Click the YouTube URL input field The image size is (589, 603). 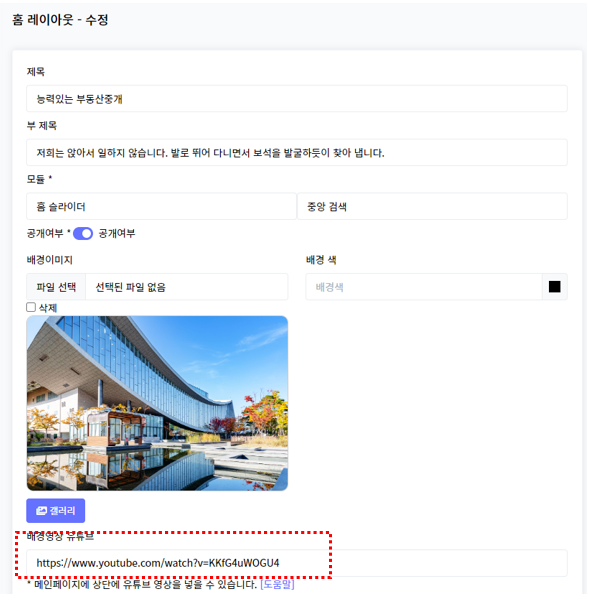[x=297, y=563]
